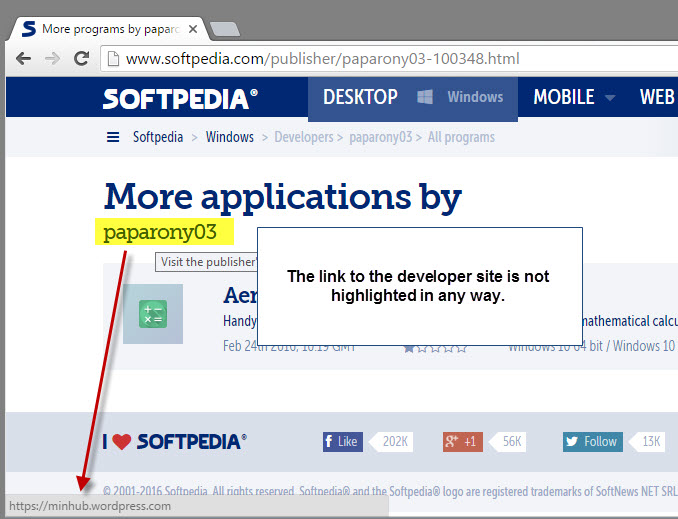Click the Facebook Like button

coord(343,442)
